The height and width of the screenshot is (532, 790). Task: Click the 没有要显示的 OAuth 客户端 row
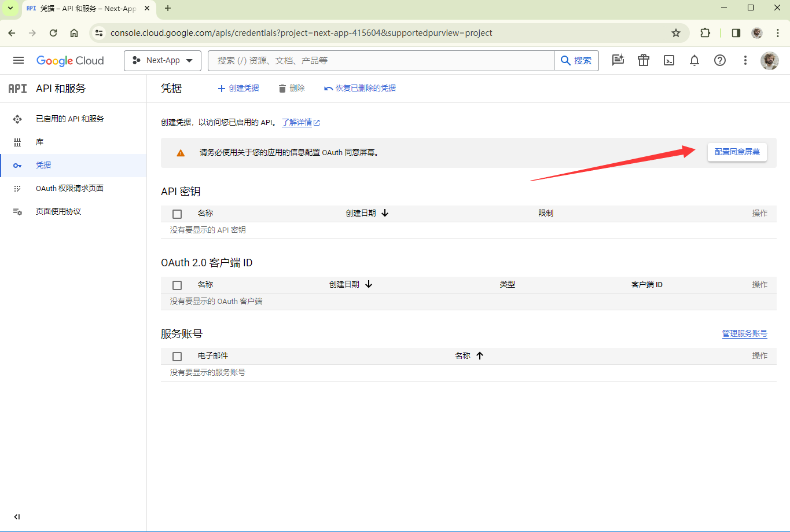pos(469,301)
